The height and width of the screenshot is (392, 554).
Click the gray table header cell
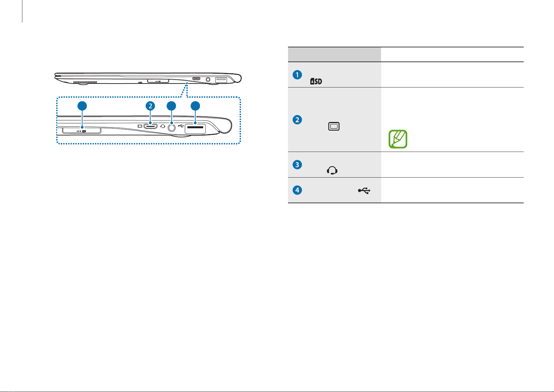click(x=334, y=55)
